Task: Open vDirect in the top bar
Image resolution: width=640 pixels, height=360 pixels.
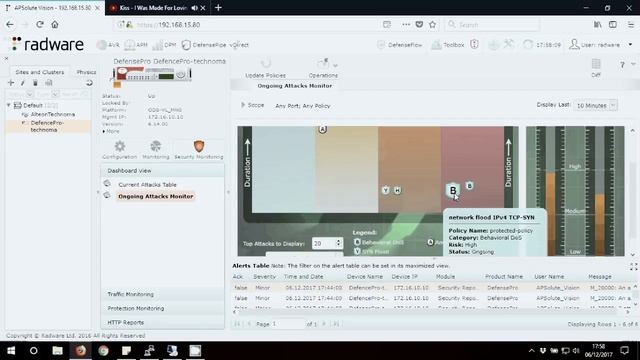Action: 239,45
